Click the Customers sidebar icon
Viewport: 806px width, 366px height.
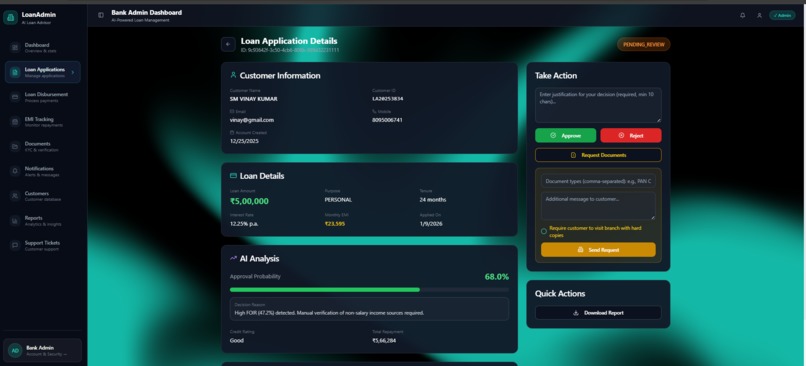point(15,196)
